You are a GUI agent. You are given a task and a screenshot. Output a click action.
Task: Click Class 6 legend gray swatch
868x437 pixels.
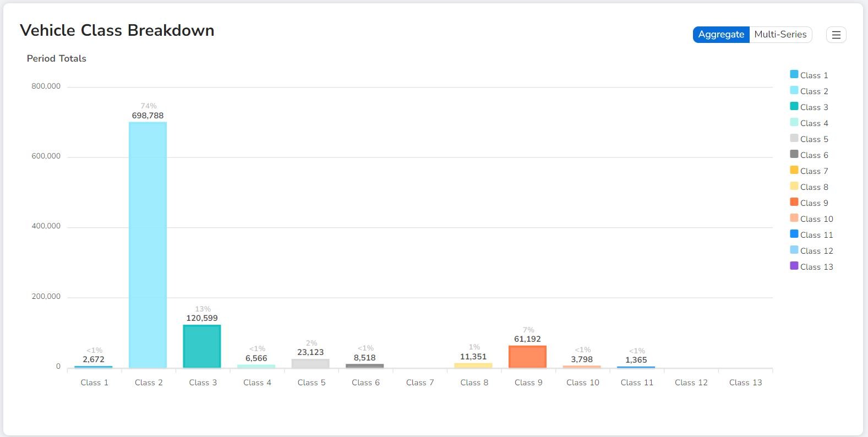(794, 154)
